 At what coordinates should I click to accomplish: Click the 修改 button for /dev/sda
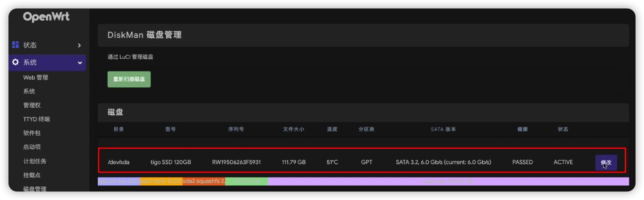coord(606,162)
